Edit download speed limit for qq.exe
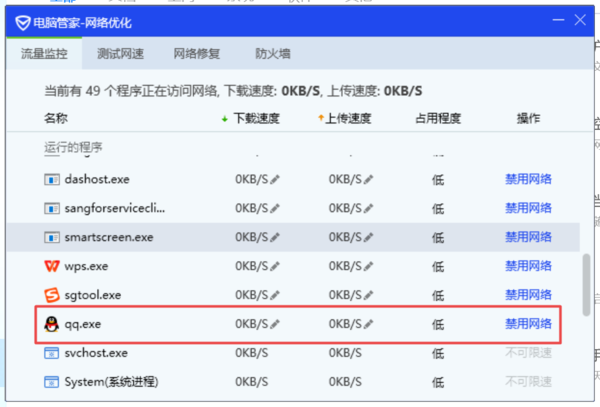This screenshot has width=600, height=407. pyautogui.click(x=275, y=324)
